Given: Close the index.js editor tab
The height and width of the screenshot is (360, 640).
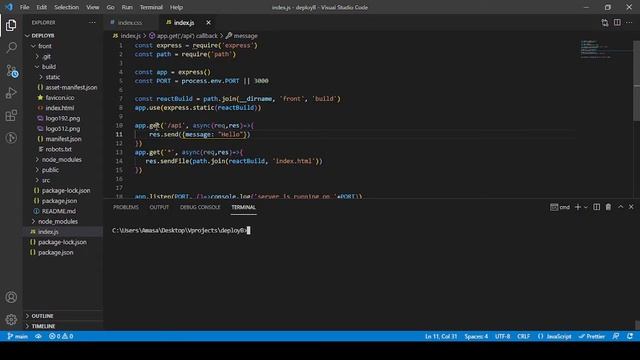Looking at the screenshot, I should (x=208, y=22).
